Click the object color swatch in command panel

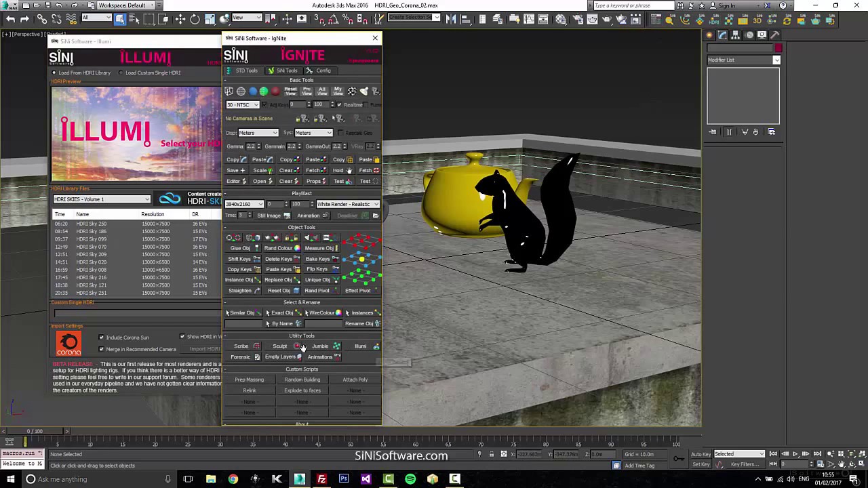[778, 48]
